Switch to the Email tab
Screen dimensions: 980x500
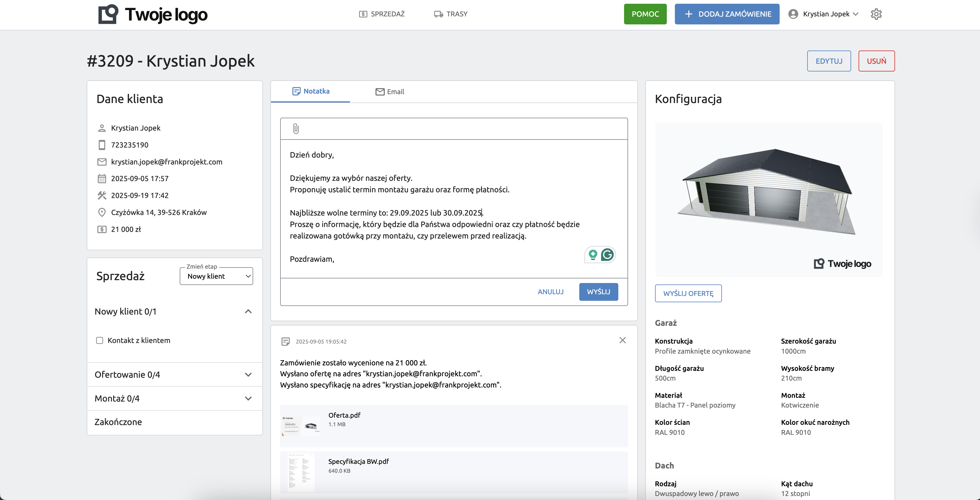(x=390, y=92)
